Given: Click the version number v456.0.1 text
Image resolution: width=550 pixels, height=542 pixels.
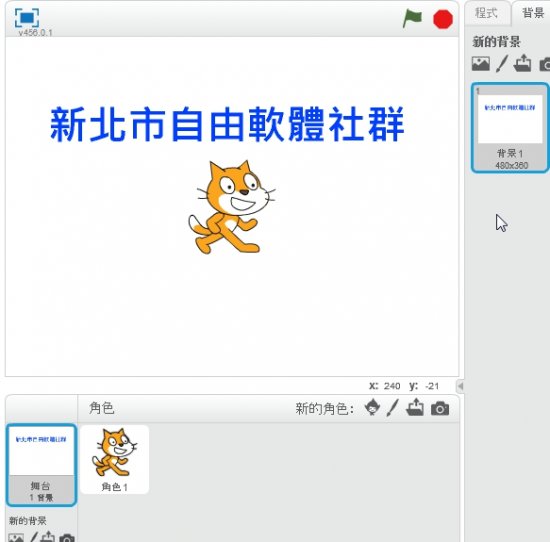Looking at the screenshot, I should coord(35,33).
